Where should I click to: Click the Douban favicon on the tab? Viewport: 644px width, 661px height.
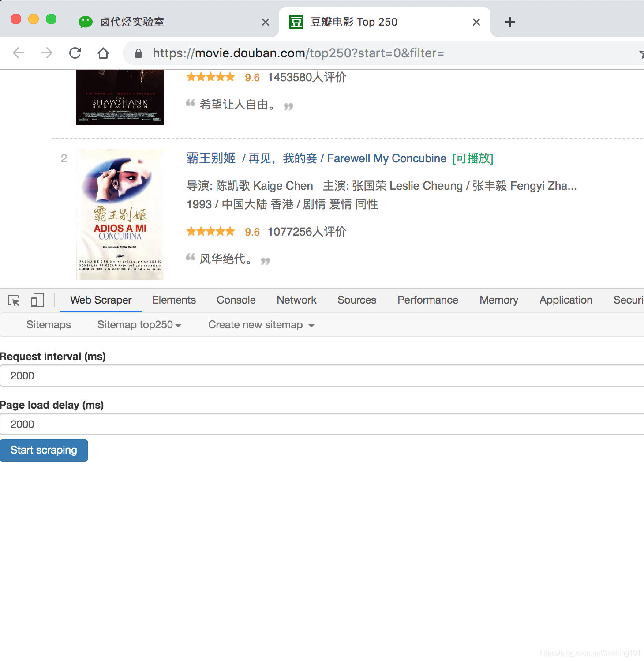coord(296,22)
